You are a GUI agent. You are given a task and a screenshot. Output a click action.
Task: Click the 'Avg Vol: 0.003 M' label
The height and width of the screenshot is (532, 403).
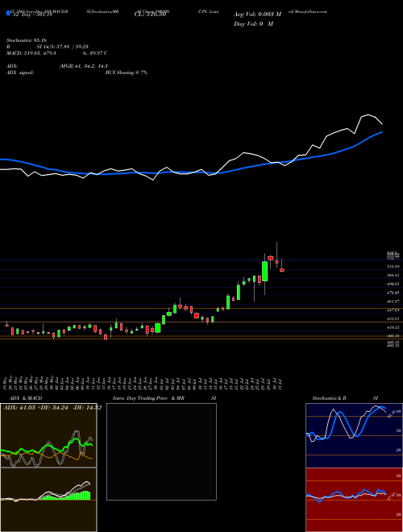click(257, 15)
